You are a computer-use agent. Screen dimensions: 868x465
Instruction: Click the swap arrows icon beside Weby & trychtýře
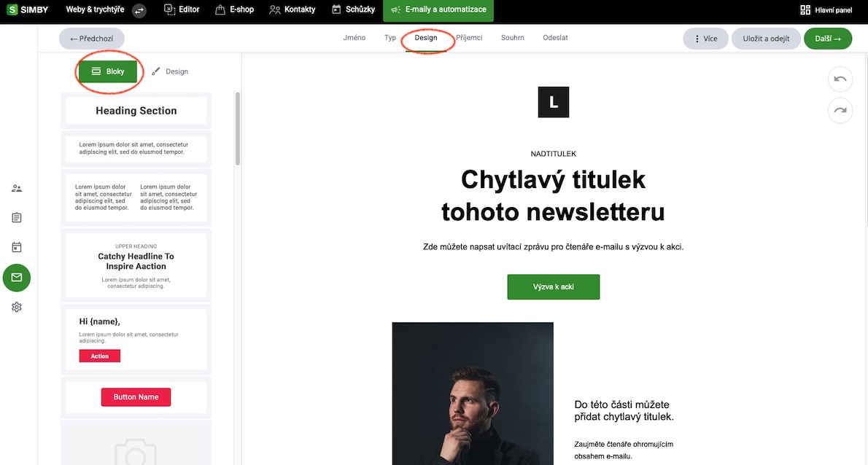point(139,10)
